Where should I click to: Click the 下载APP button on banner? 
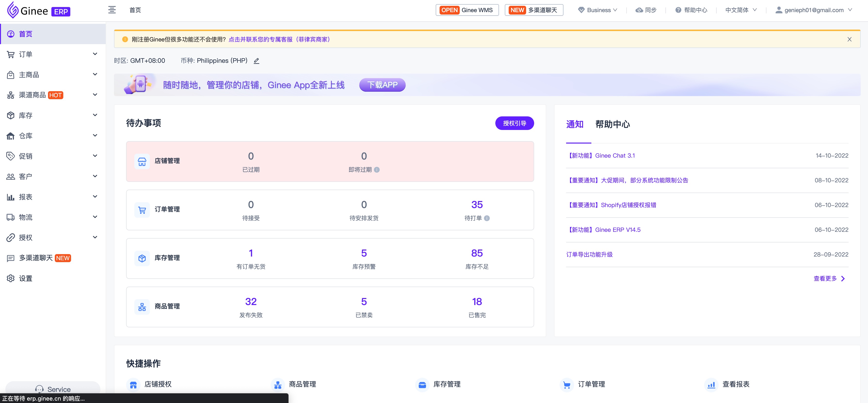382,85
